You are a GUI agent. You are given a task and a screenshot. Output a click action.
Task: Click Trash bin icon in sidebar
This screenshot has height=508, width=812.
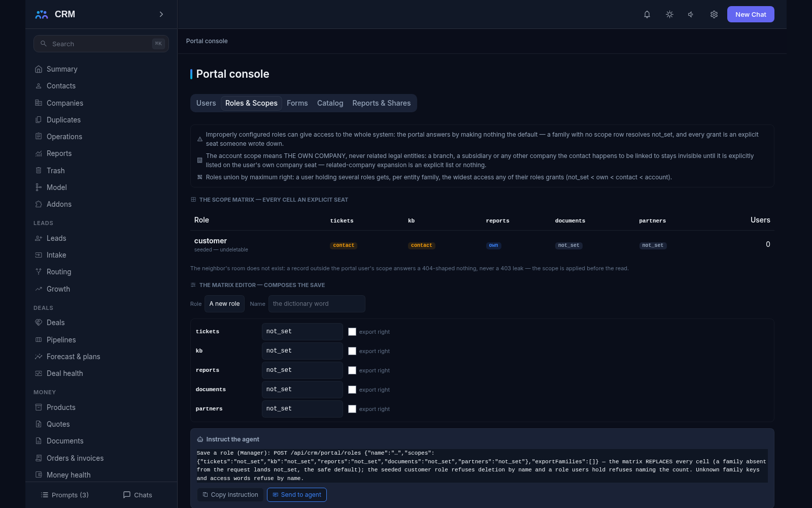(x=39, y=171)
